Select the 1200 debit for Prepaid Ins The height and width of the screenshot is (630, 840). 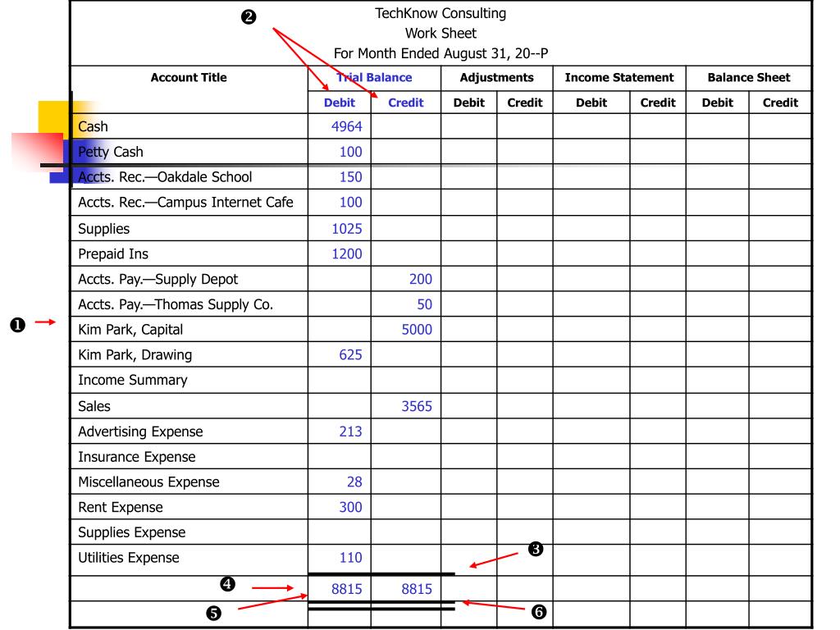(347, 254)
